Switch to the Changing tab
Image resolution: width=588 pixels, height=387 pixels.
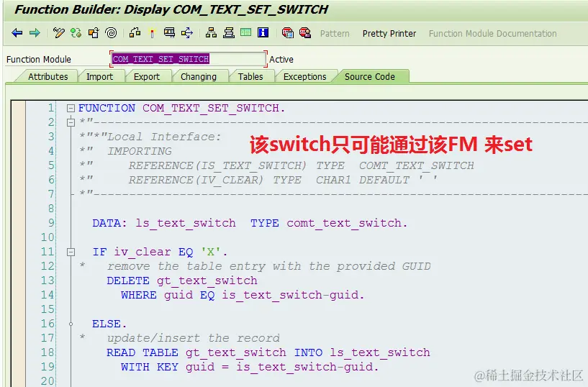pos(199,76)
